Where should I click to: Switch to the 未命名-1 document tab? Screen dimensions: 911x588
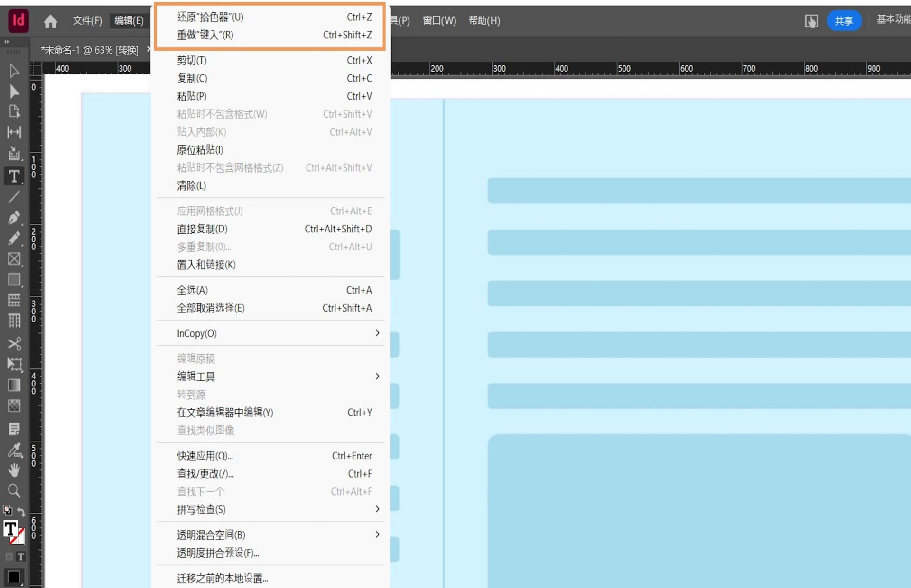tap(90, 49)
